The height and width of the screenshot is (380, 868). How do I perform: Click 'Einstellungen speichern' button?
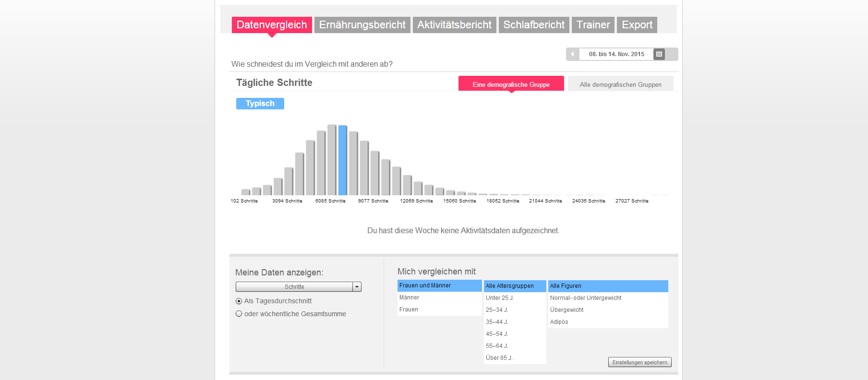click(x=639, y=362)
